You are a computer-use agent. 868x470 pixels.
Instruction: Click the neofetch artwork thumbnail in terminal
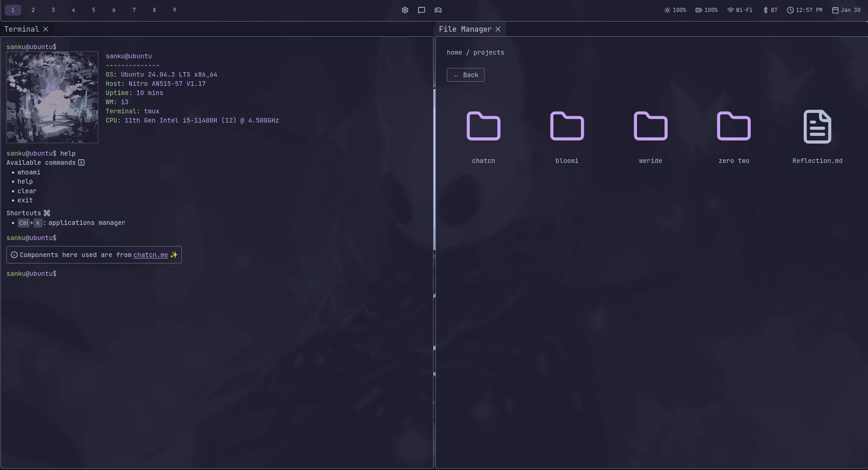52,97
